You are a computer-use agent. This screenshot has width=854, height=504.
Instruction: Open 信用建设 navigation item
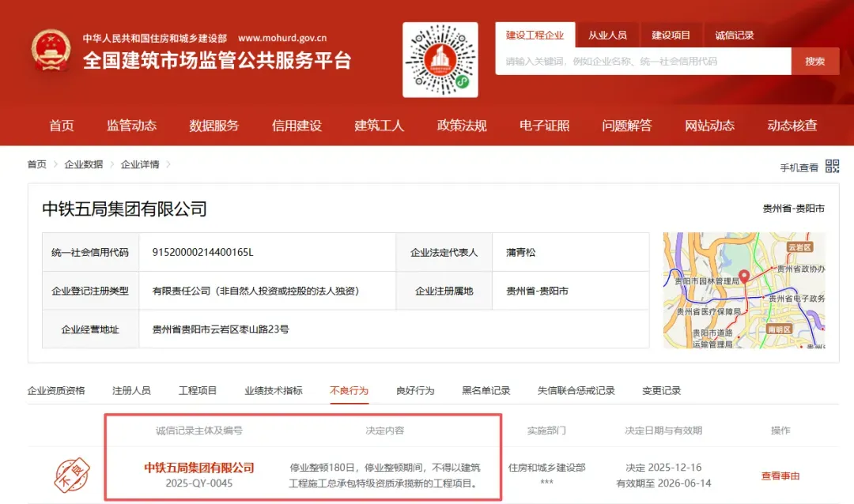tap(297, 125)
